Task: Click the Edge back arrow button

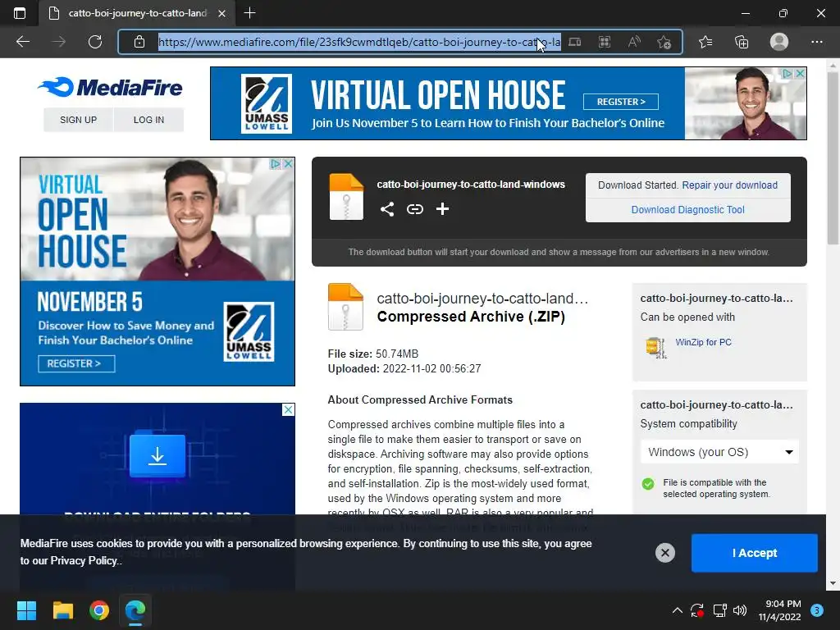Action: pos(22,42)
